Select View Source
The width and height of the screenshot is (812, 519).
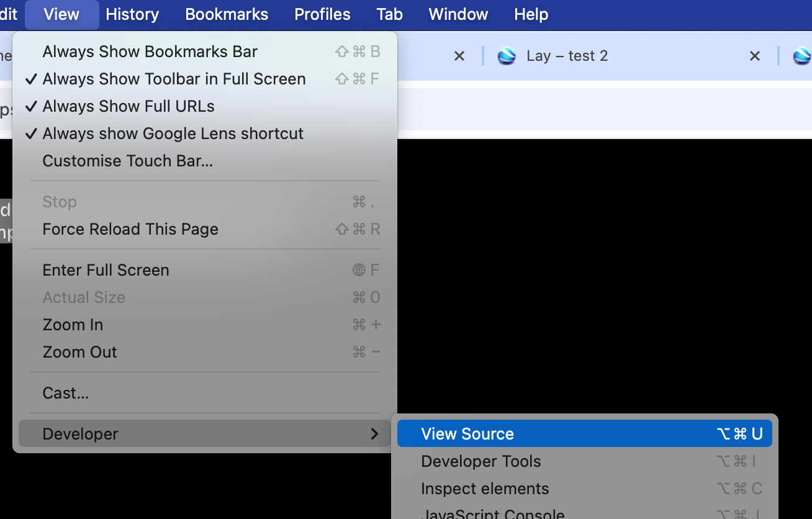[x=467, y=433]
